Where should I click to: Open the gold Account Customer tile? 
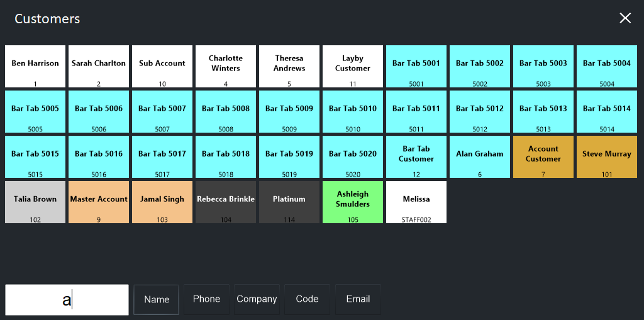[543, 157]
